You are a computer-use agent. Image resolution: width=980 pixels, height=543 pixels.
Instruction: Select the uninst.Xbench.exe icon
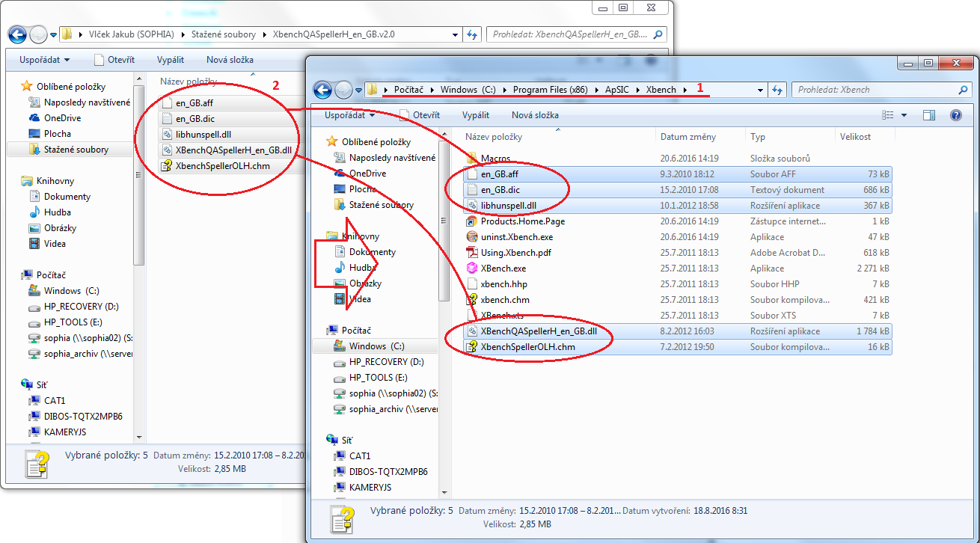(x=472, y=237)
